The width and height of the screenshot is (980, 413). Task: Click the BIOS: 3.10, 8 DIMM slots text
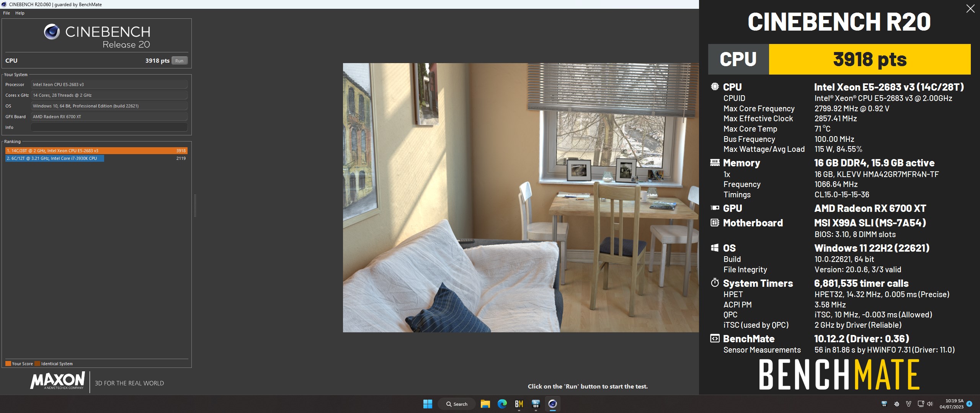tap(855, 234)
